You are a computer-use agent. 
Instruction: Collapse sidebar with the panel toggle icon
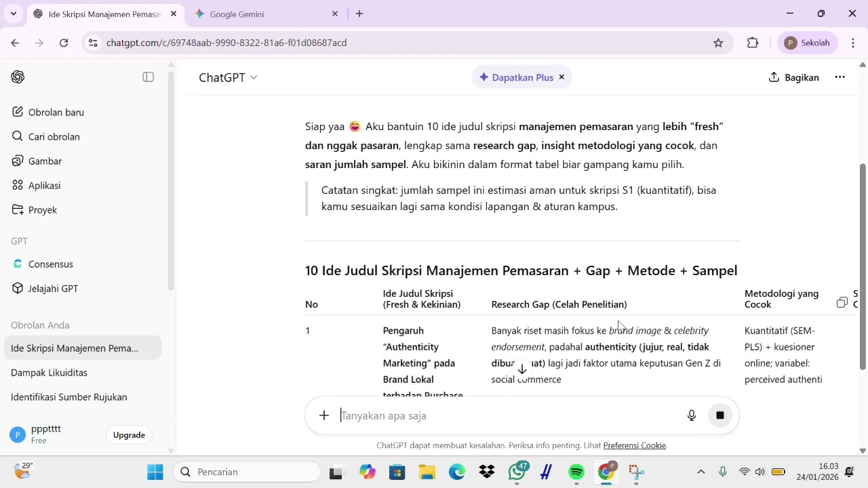(x=148, y=77)
